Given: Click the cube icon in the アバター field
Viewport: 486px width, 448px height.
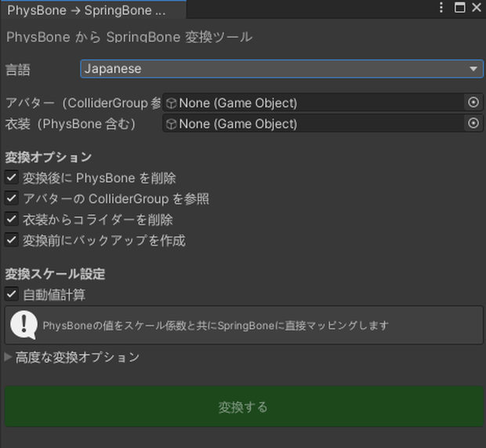Looking at the screenshot, I should coord(171,103).
